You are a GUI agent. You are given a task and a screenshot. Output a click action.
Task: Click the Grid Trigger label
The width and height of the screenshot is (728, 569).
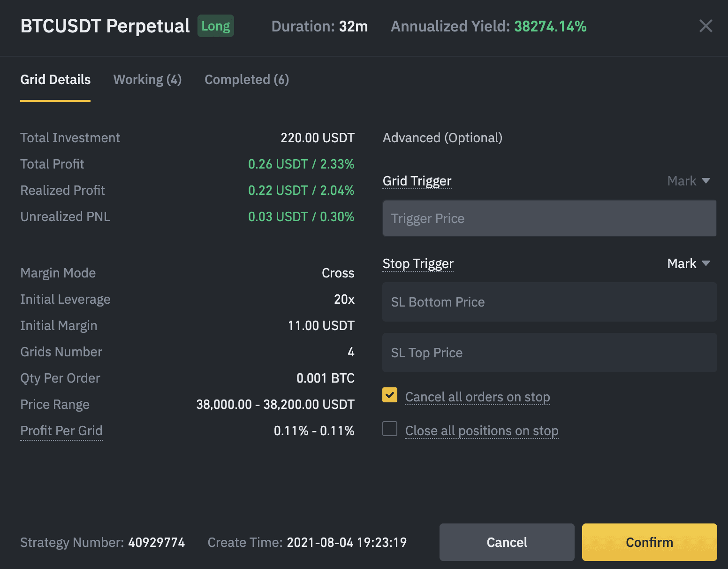tap(417, 181)
